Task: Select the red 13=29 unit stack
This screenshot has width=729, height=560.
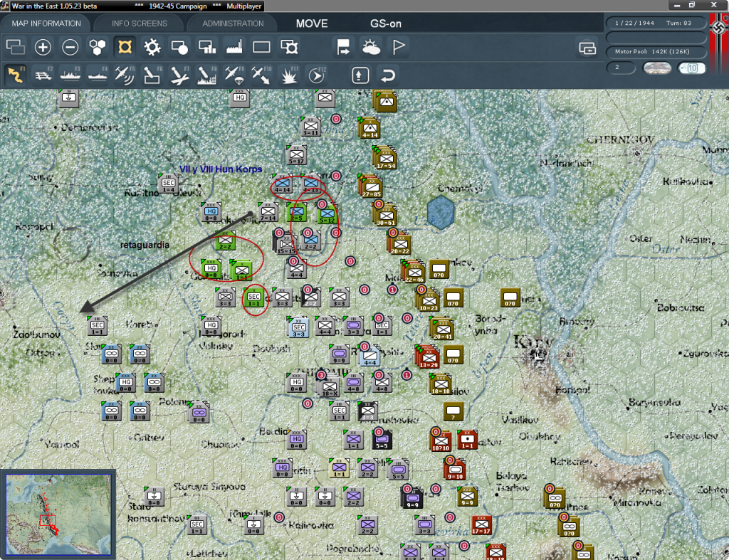Action: click(x=427, y=357)
